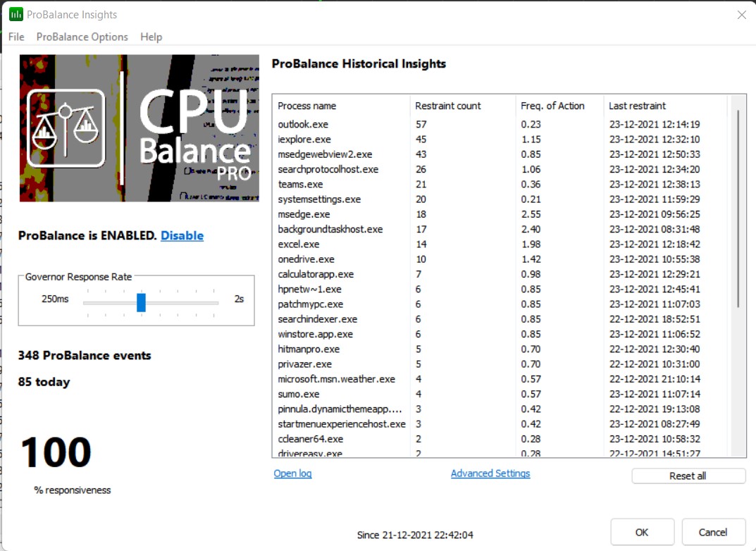The height and width of the screenshot is (551, 756).
Task: Click the 100 responsiveness number
Action: point(56,452)
